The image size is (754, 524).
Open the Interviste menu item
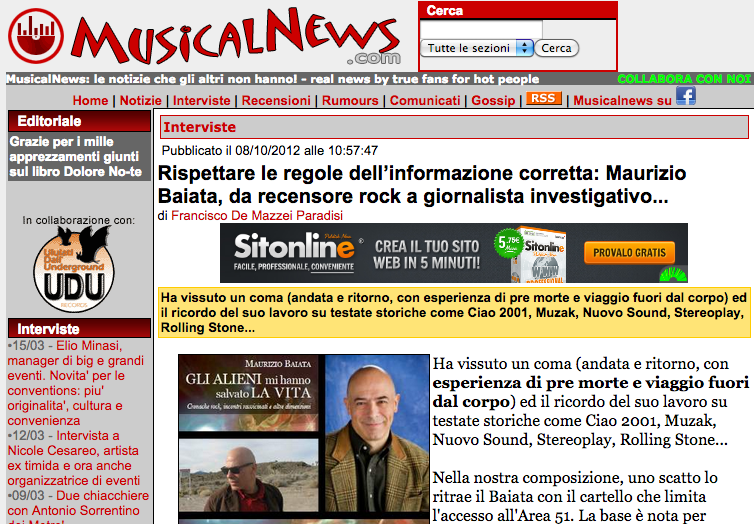coord(201,100)
